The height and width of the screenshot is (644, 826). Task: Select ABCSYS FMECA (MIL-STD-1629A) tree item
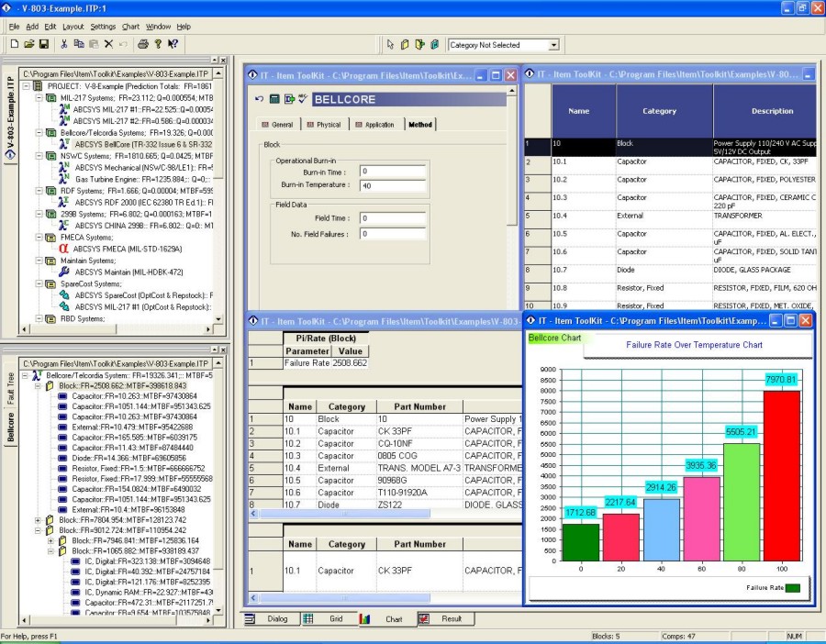[128, 248]
